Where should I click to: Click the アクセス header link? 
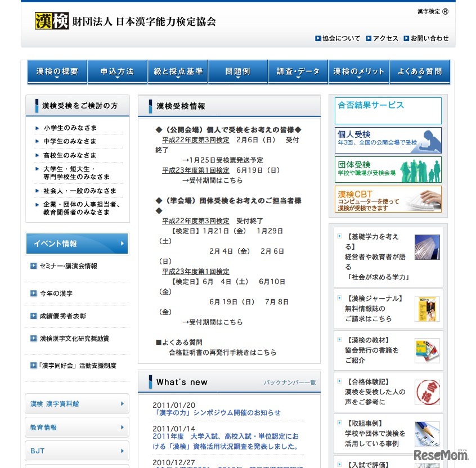(x=383, y=38)
